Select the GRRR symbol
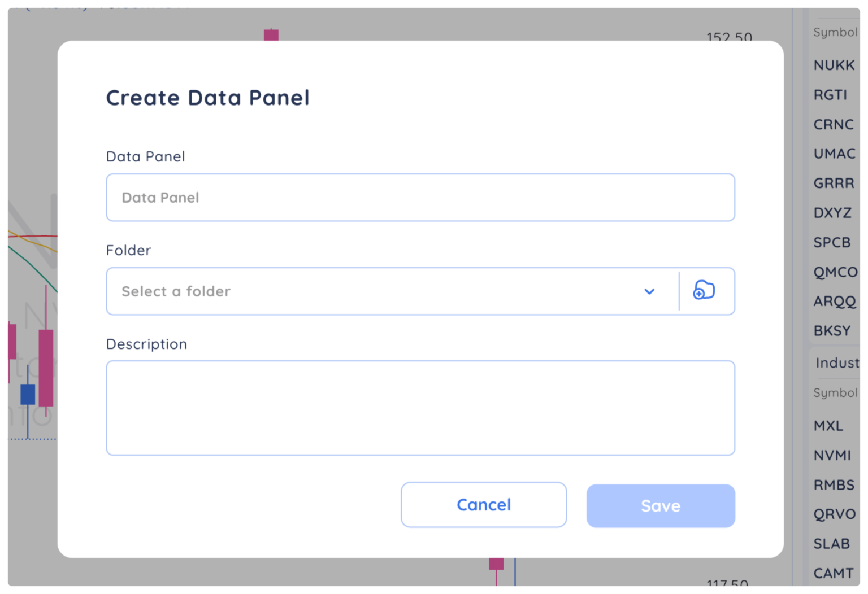868x594 pixels. 834,183
